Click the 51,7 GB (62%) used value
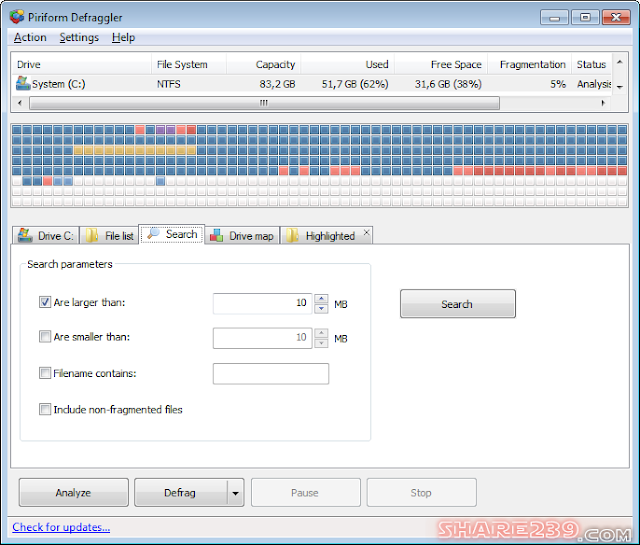640x545 pixels. [355, 84]
